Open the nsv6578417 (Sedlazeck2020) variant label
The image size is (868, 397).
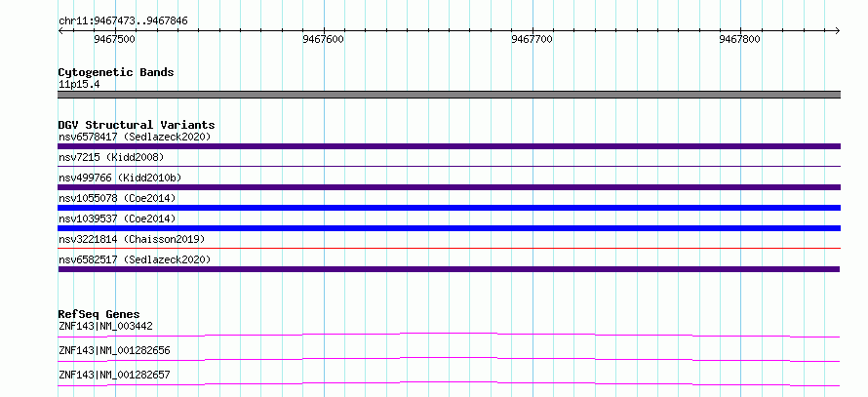(135, 137)
